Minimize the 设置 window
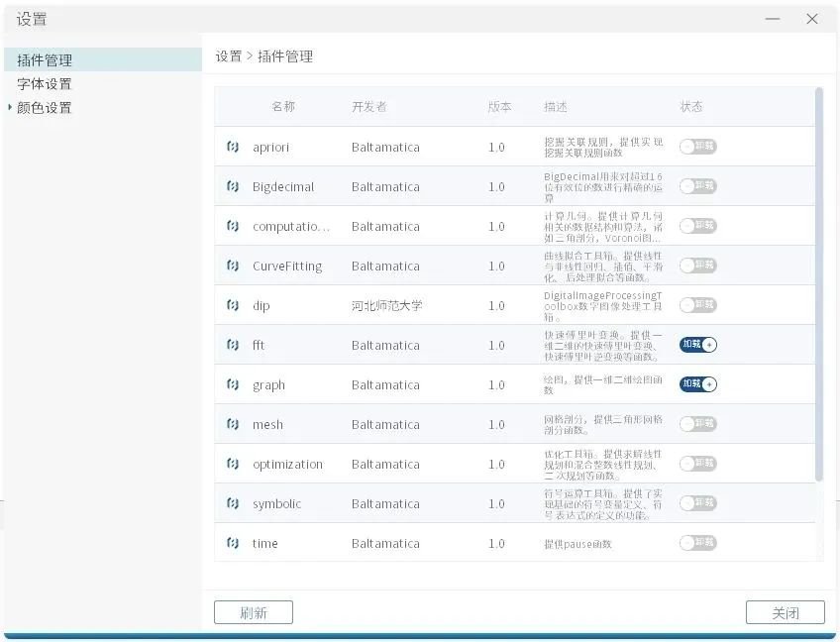Screen dimensions: 840x642 point(773,19)
